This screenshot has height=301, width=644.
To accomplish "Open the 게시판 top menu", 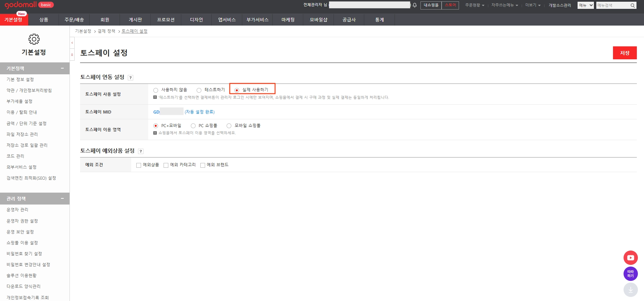I will (x=135, y=20).
